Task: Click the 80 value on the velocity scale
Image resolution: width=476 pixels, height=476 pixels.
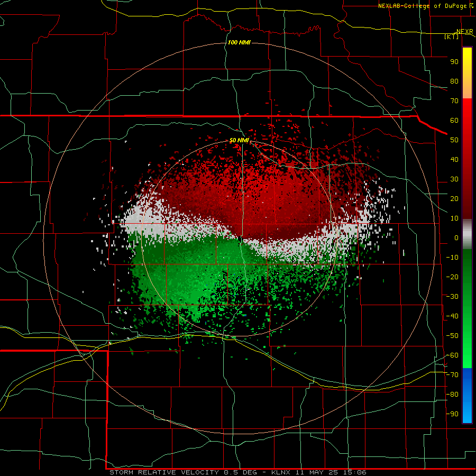Action: tap(454, 81)
